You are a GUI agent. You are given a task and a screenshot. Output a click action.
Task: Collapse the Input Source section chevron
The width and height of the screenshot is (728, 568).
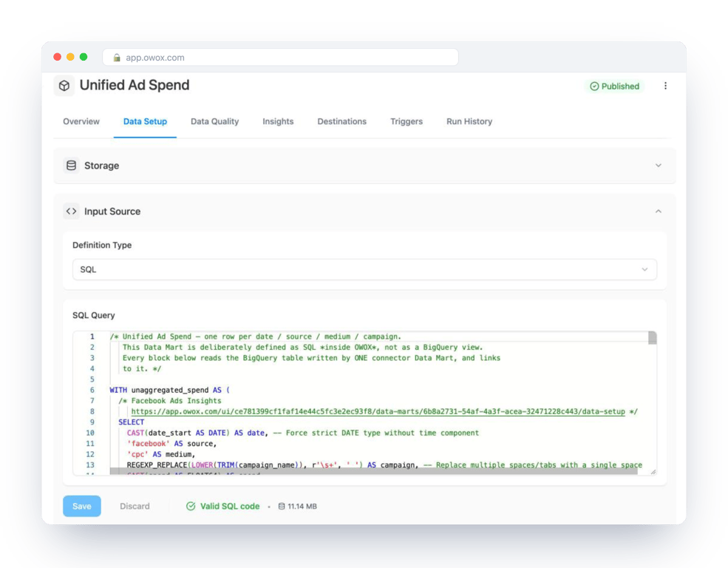(x=658, y=212)
